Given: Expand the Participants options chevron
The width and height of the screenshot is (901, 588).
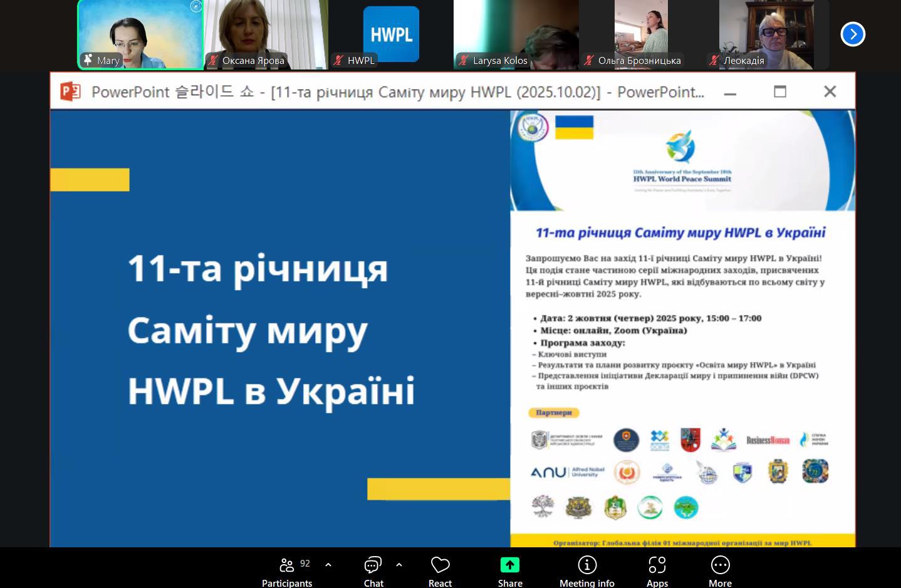Looking at the screenshot, I should (328, 565).
